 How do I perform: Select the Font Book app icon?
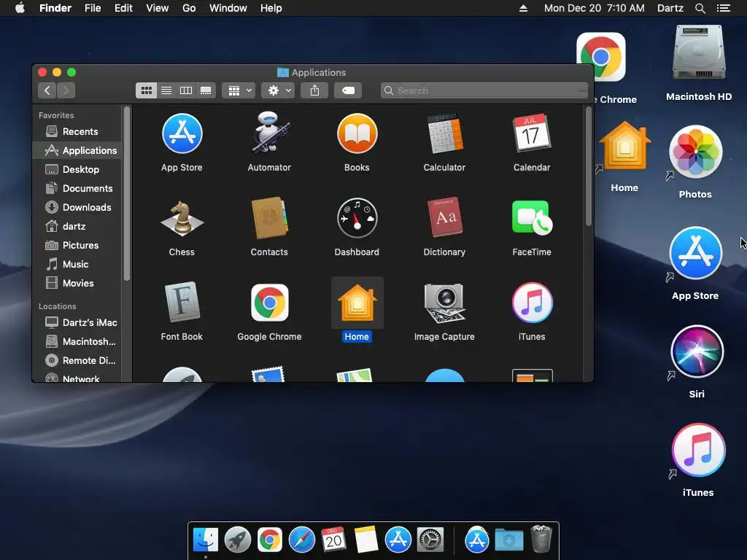pos(182,303)
